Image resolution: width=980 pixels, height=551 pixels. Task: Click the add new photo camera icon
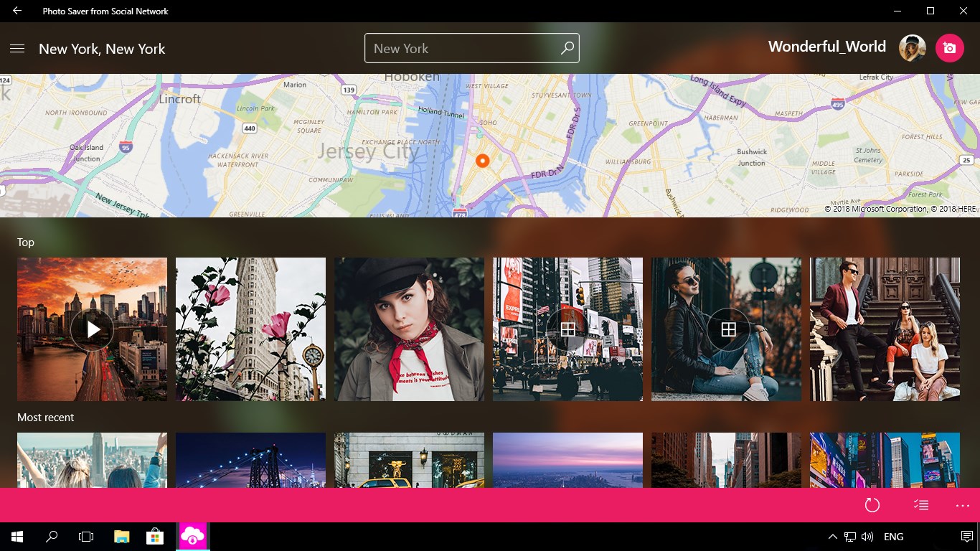pos(949,47)
